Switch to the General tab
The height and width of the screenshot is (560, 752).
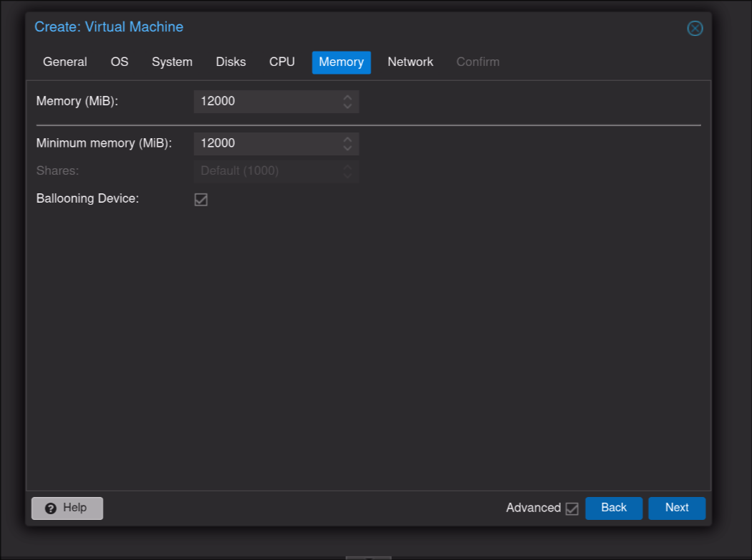65,62
